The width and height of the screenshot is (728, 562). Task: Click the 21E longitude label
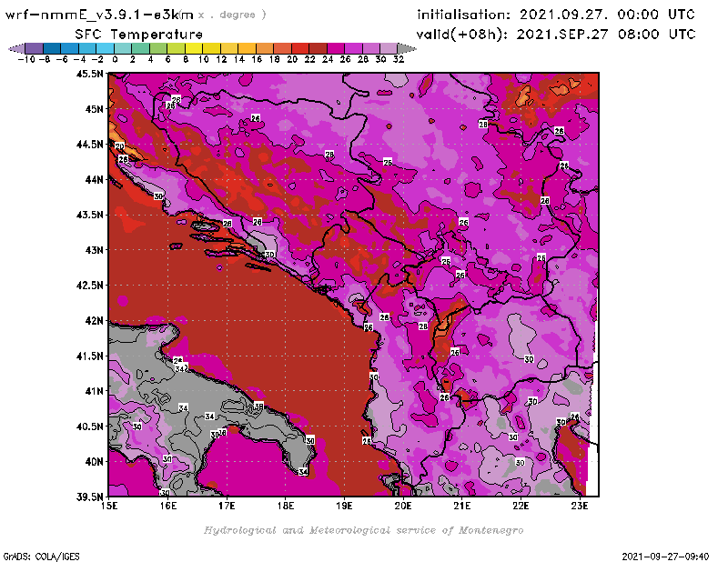click(x=462, y=506)
